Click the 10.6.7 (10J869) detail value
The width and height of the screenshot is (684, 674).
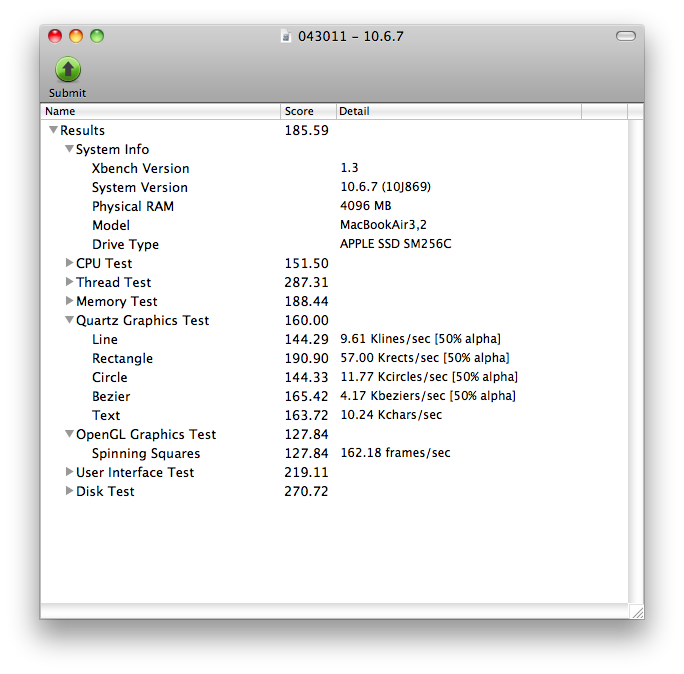[x=386, y=187]
